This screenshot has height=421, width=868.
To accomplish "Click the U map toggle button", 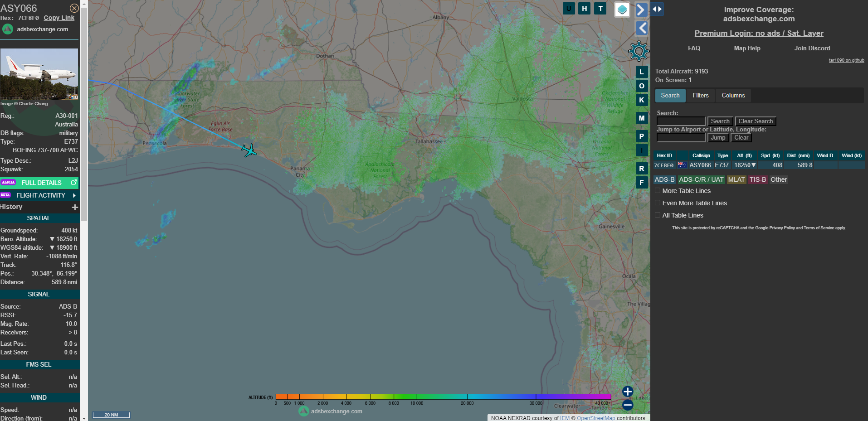I will tap(569, 8).
